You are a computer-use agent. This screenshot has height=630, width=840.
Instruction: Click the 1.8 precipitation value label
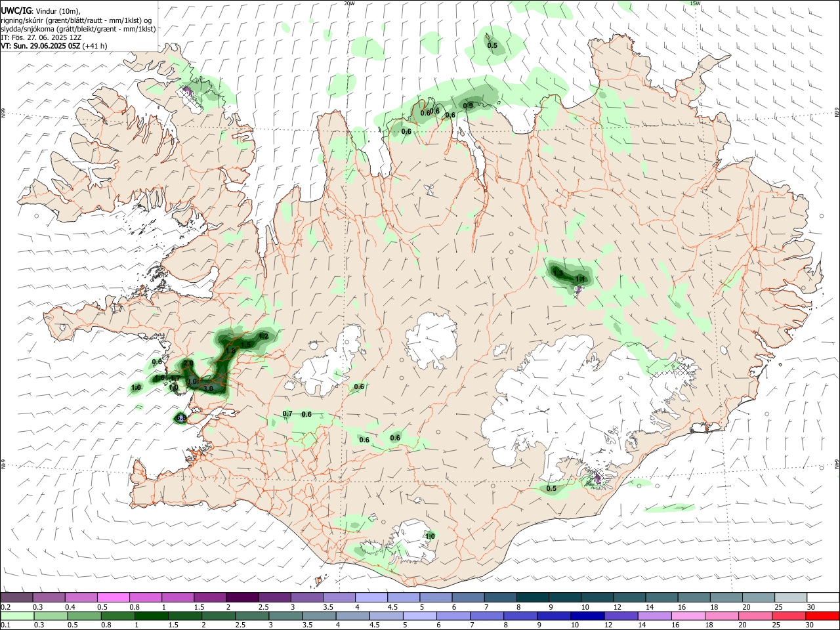[x=230, y=351]
